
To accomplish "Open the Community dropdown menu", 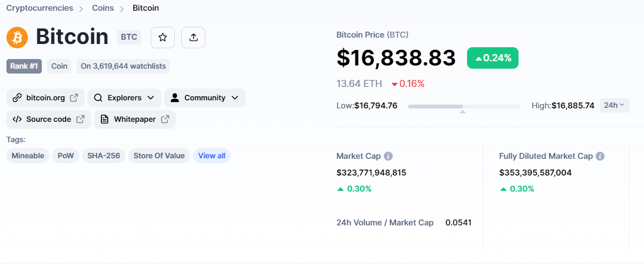I will pyautogui.click(x=205, y=98).
